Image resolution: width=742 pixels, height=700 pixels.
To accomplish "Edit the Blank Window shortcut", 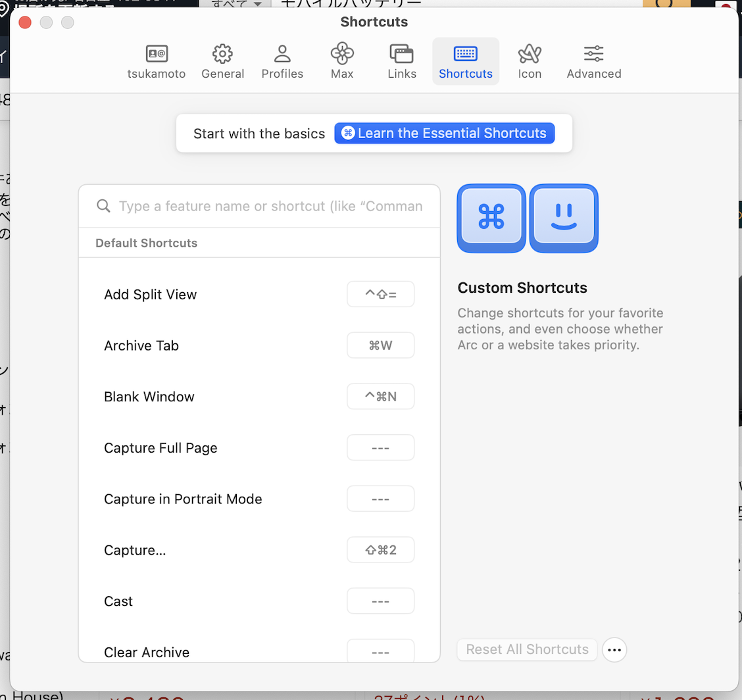I will (x=380, y=397).
